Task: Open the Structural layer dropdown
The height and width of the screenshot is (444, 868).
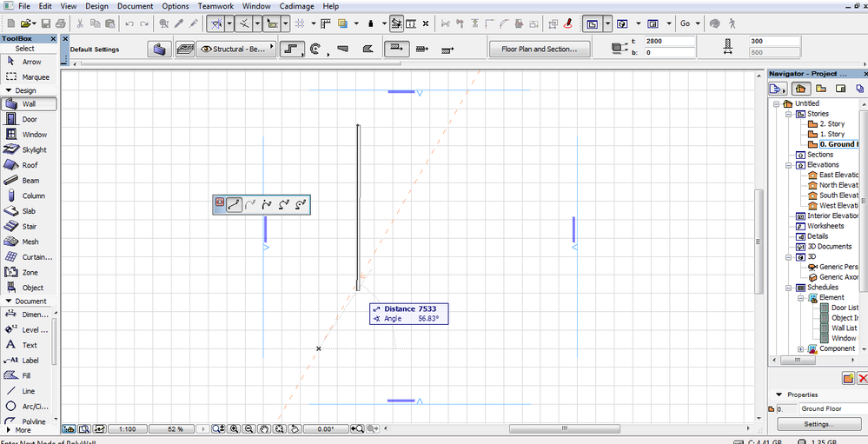Action: [236, 50]
